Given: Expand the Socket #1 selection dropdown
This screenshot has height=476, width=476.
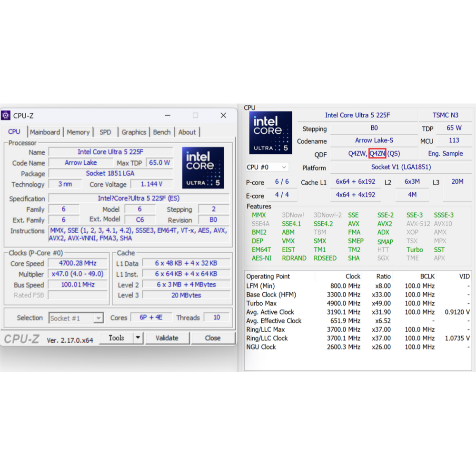Looking at the screenshot, I should coord(99,318).
